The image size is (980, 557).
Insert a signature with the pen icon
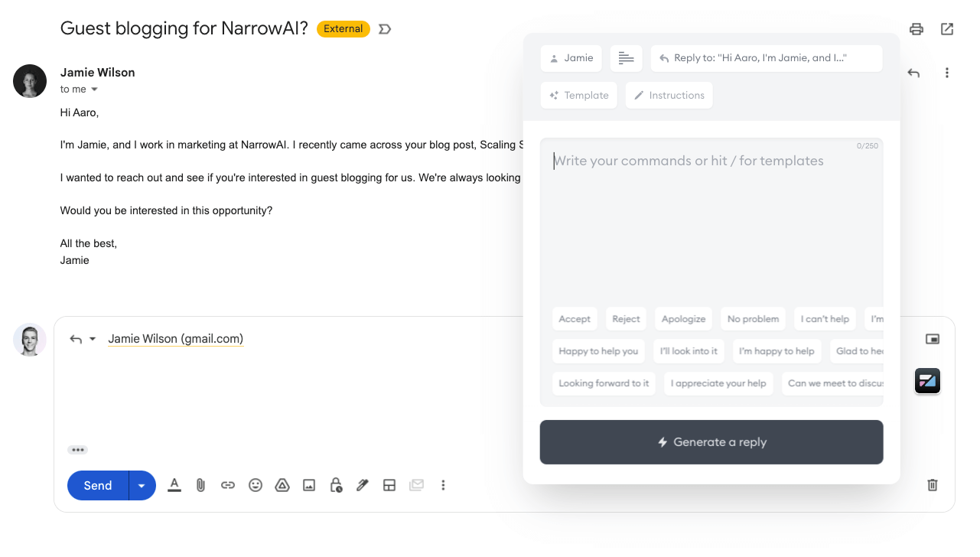tap(362, 485)
